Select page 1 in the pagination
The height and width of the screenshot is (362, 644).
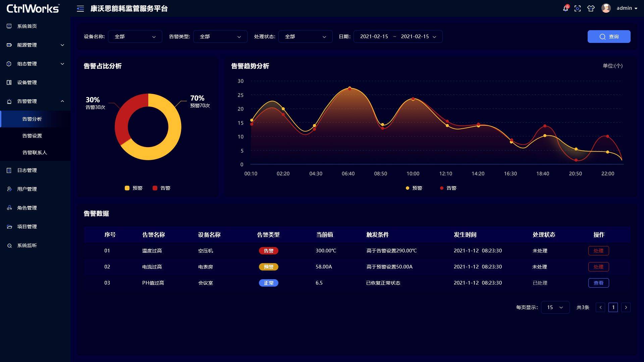tap(613, 307)
